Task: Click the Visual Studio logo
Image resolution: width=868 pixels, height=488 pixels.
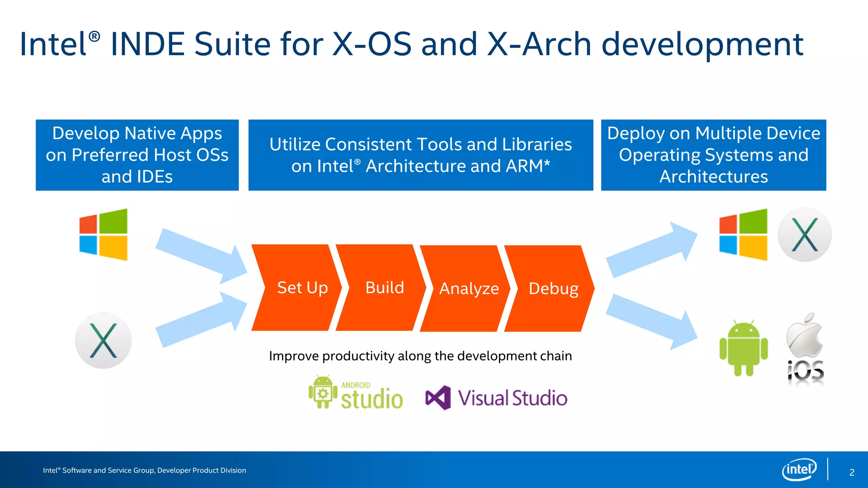Action: click(x=496, y=398)
